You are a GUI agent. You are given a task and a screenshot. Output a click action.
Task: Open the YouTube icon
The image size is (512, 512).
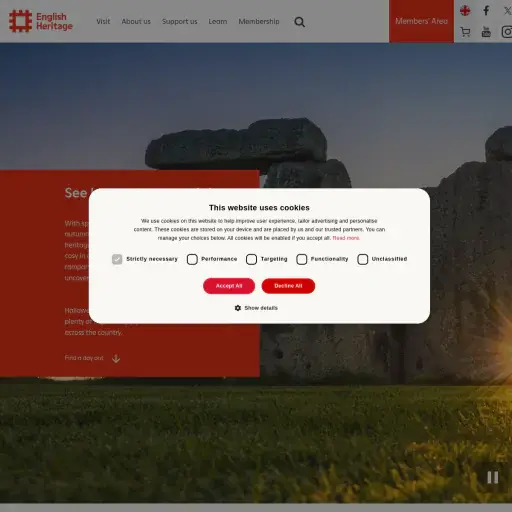[x=486, y=32]
